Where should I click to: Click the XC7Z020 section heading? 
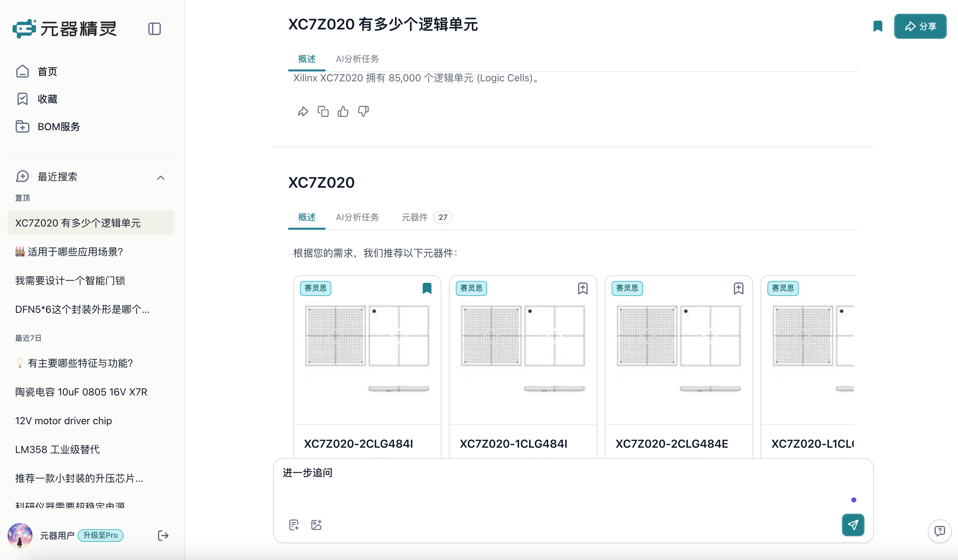point(321,182)
